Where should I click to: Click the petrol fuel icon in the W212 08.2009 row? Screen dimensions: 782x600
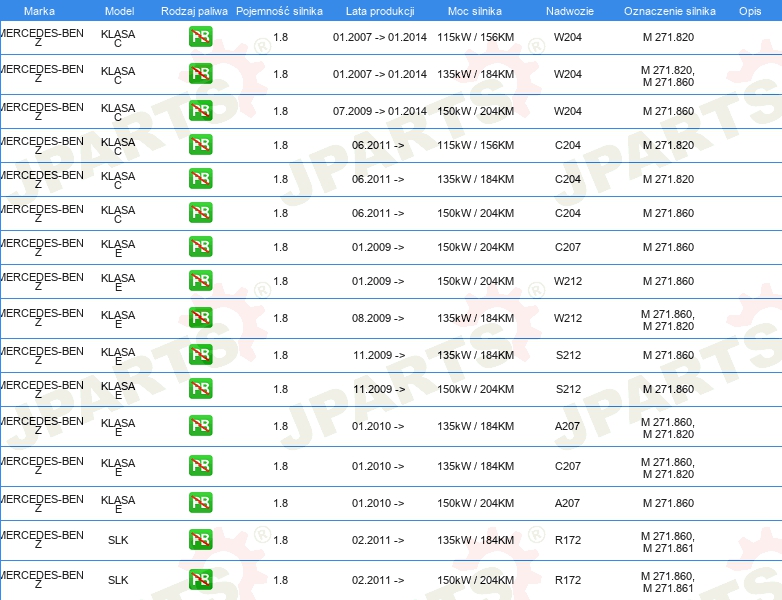[x=200, y=318]
